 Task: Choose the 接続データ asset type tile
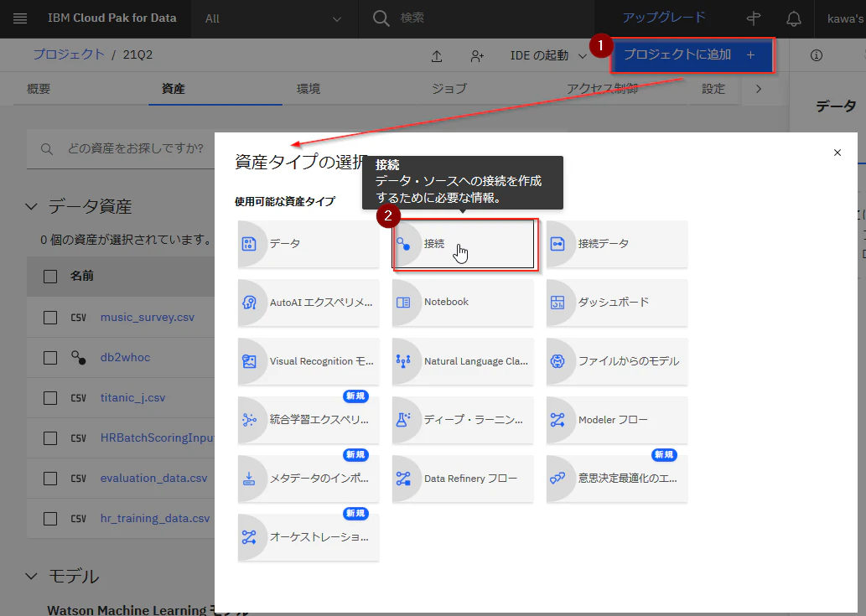[617, 244]
